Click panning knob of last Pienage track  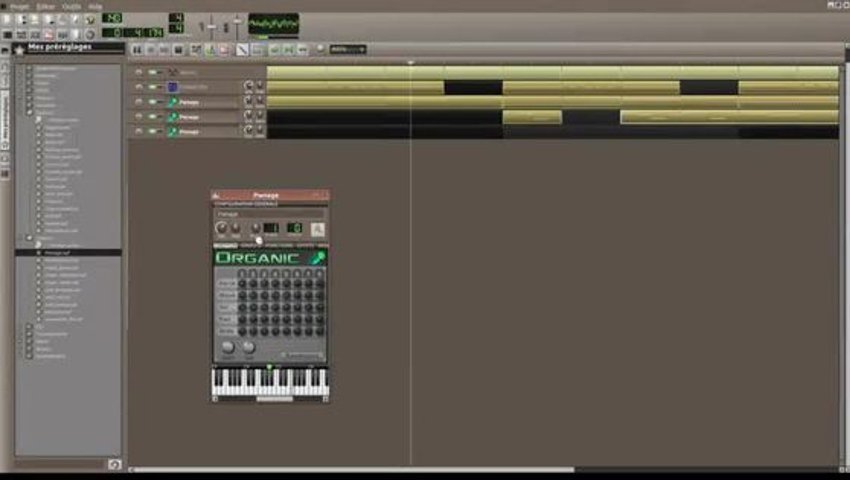tap(260, 131)
